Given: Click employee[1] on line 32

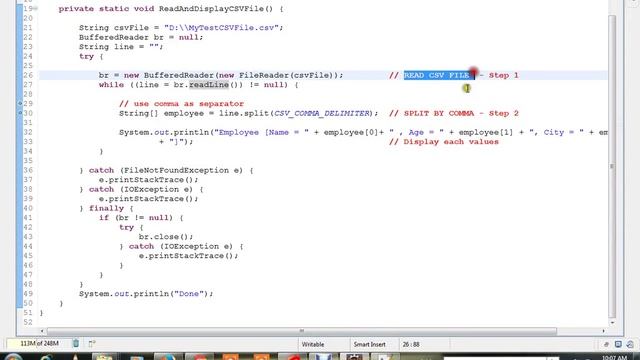Looking at the screenshot, I should tap(486, 133).
